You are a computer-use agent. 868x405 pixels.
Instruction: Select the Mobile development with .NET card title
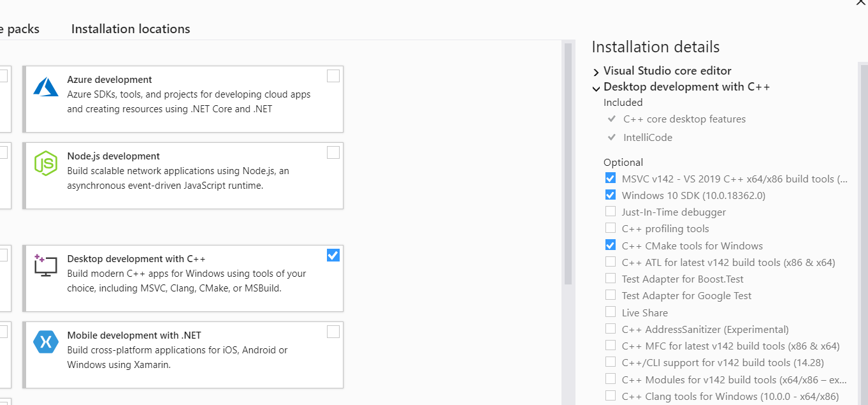point(134,335)
